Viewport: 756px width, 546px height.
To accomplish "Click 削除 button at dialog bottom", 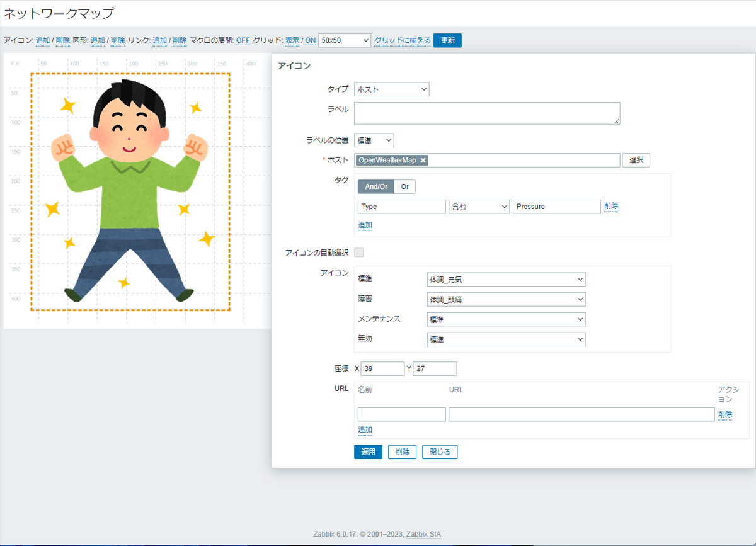I will click(x=402, y=452).
